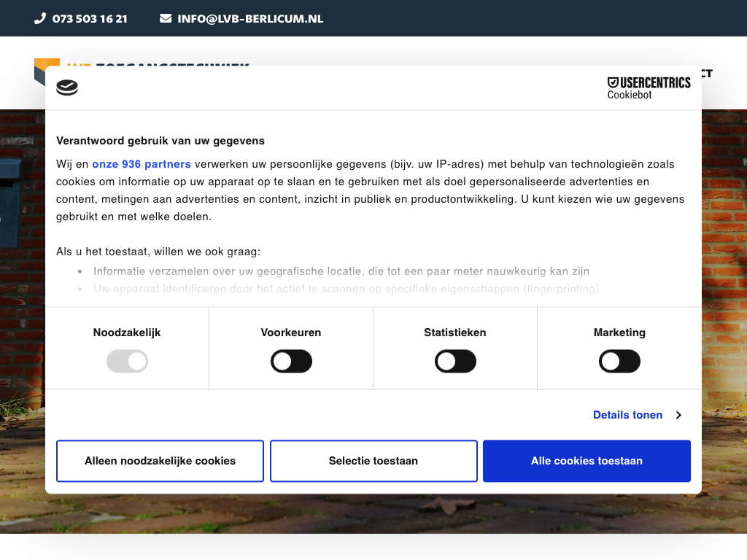
Task: Enable the Marketing cookie switch
Action: 619,361
